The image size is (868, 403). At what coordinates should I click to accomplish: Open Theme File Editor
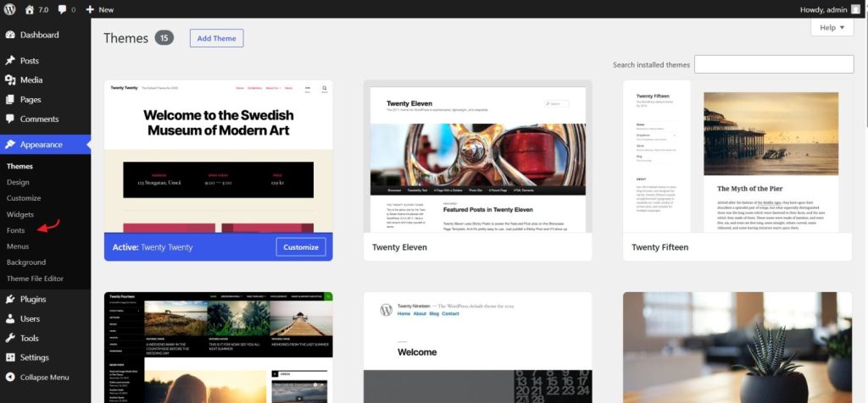[x=35, y=279]
